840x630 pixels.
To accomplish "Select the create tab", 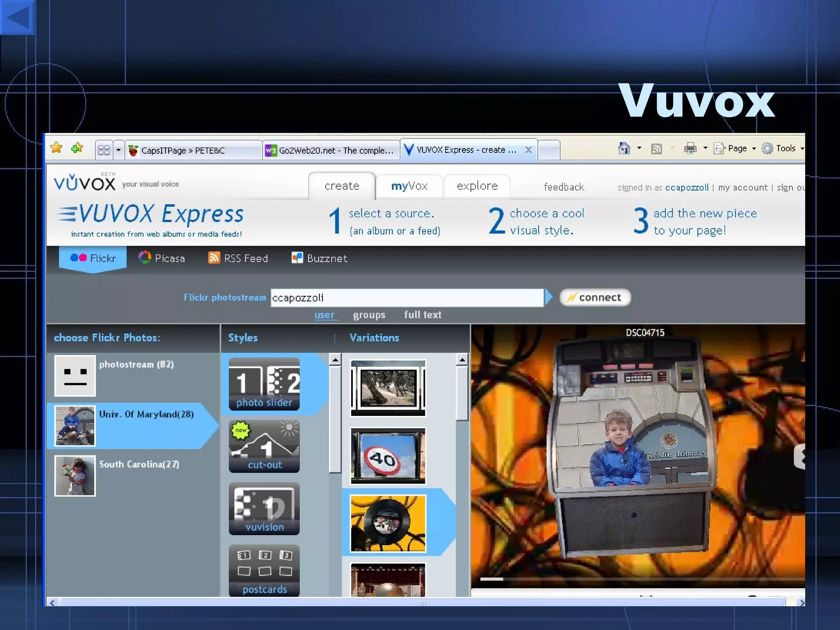I will (342, 186).
